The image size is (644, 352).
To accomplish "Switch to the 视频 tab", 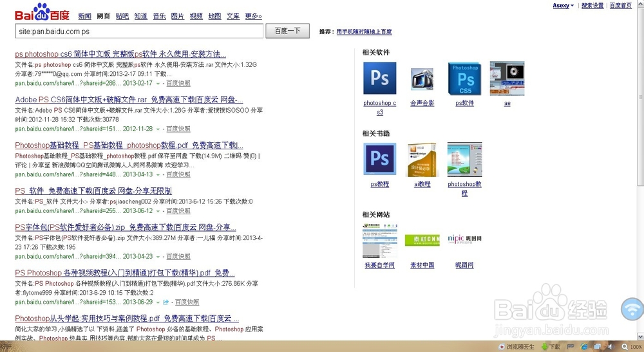I will (x=196, y=16).
